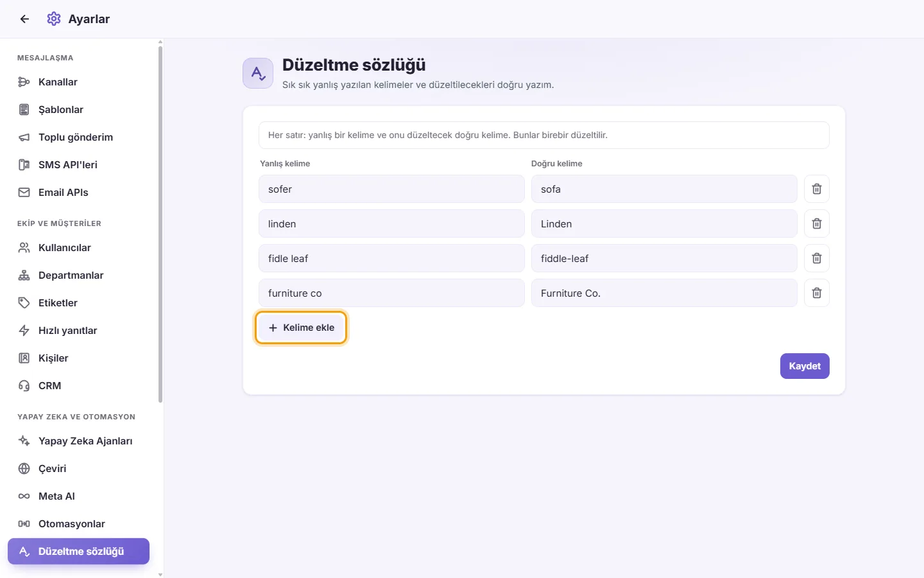924x578 pixels.
Task: Go to SMS API'leri settings
Action: [78, 165]
